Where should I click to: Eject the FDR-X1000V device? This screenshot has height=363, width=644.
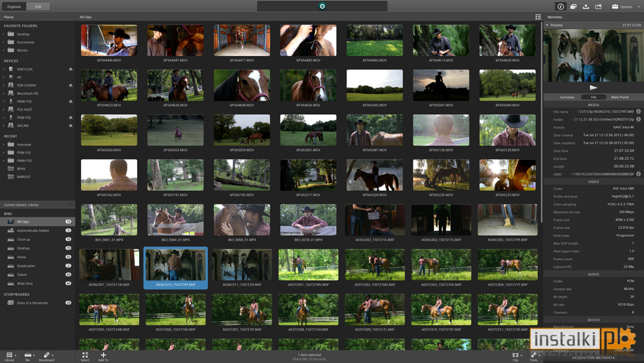(71, 85)
